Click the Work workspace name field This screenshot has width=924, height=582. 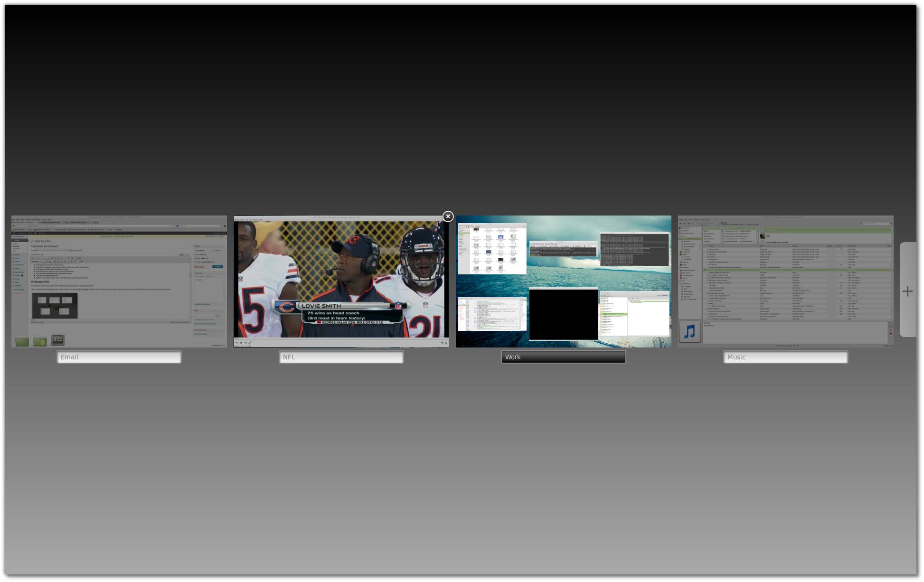pos(563,357)
